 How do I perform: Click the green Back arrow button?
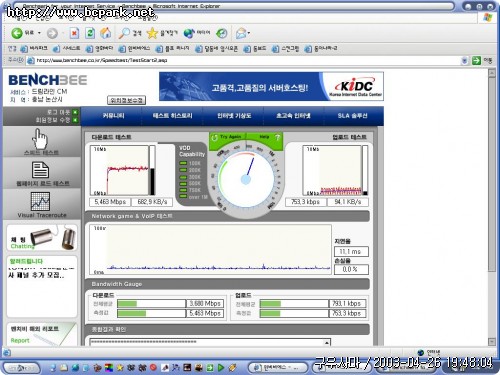17,33
